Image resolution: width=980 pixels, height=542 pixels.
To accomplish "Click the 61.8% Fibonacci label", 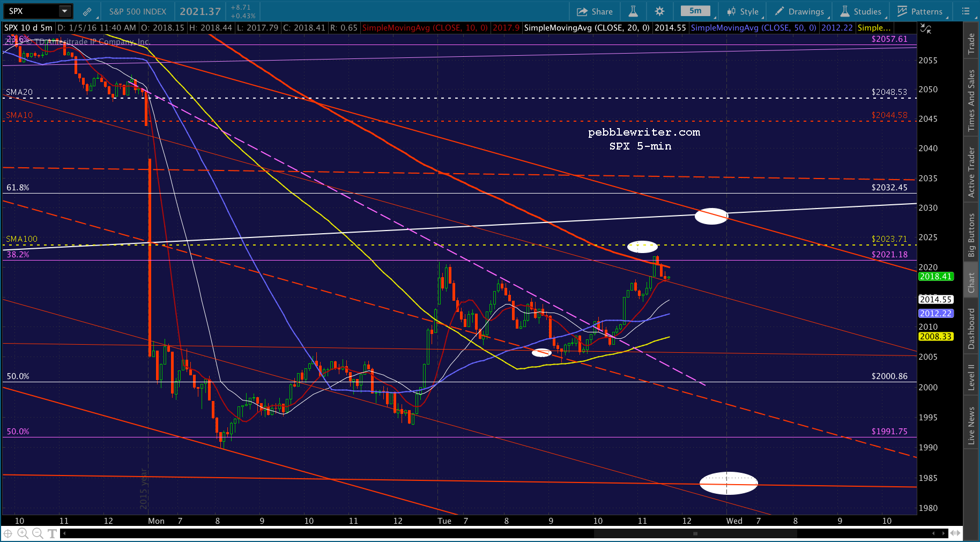I will (x=18, y=188).
